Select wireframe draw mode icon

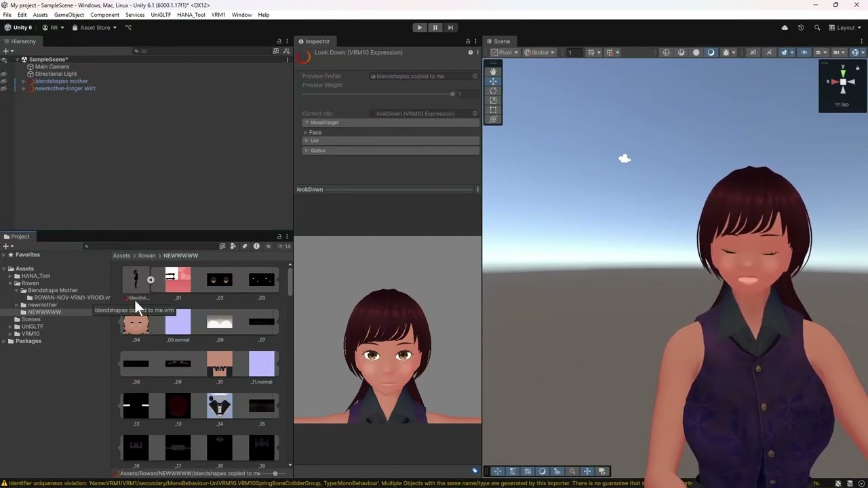coord(667,52)
